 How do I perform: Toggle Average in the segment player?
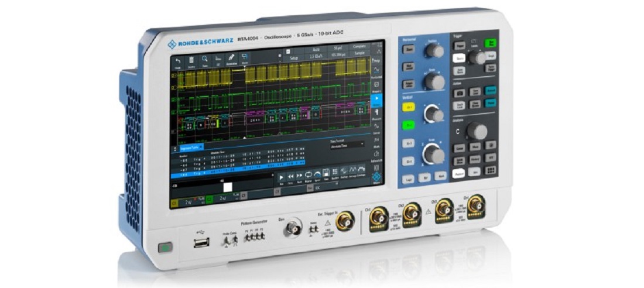tap(353, 170)
